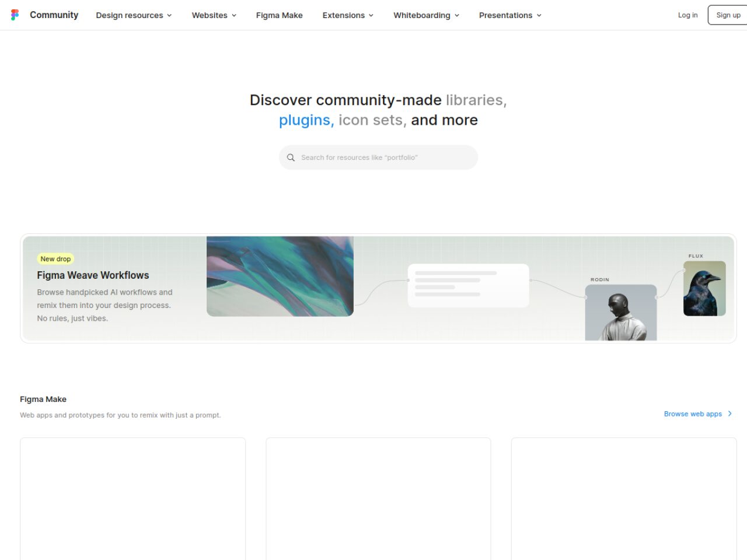The image size is (747, 560).
Task: Focus the resource search field
Action: point(378,157)
